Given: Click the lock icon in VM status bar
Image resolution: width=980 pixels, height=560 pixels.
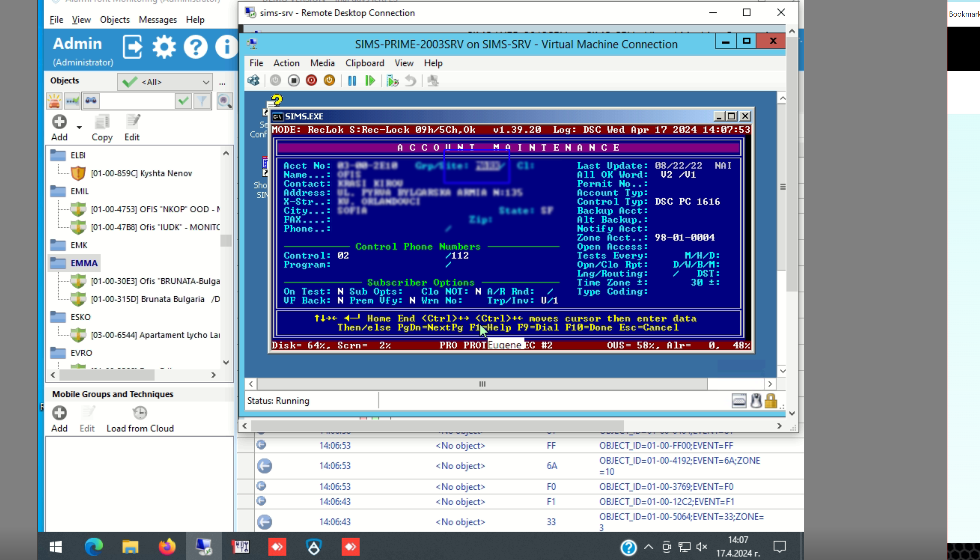Looking at the screenshot, I should [x=771, y=401].
